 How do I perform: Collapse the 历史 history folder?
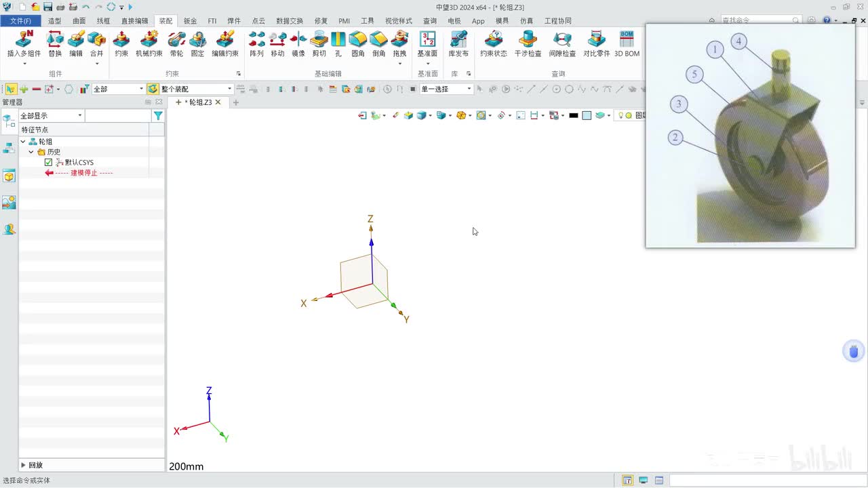coord(31,152)
